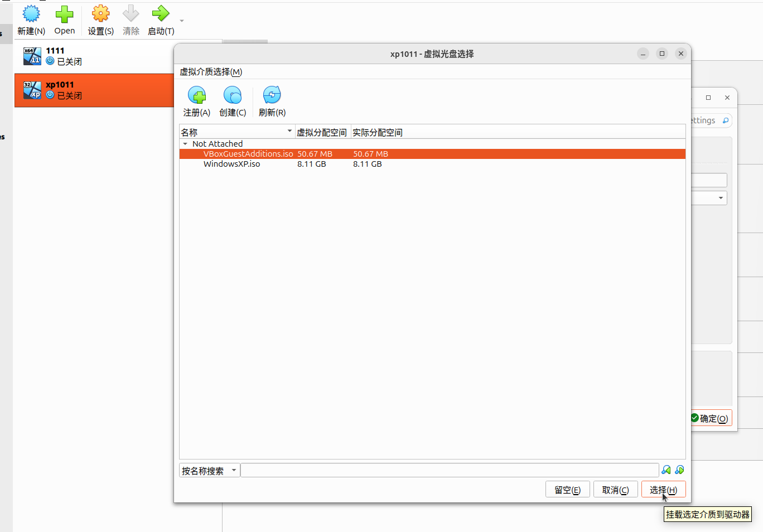The width and height of the screenshot is (763, 532).
Task: Select WindowsXP.iso in the list
Action: [432, 164]
